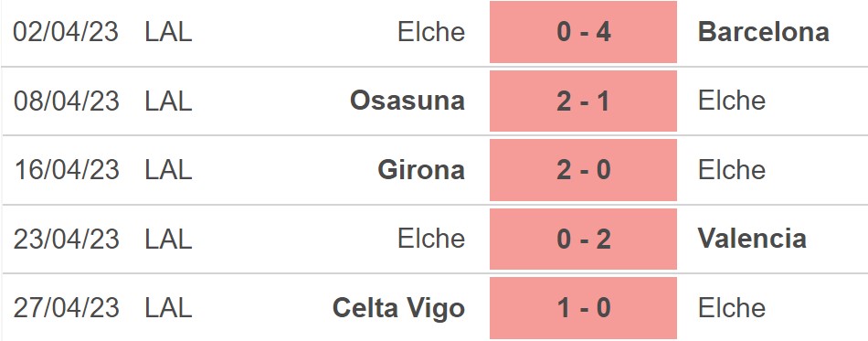
Task: Open the Celta Vigo 1 - 0 score
Action: point(583,308)
